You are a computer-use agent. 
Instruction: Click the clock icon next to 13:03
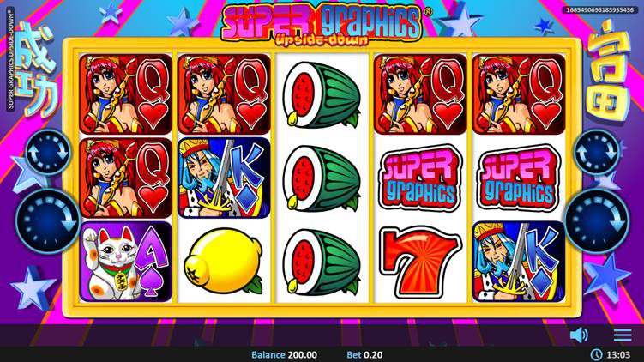point(596,354)
